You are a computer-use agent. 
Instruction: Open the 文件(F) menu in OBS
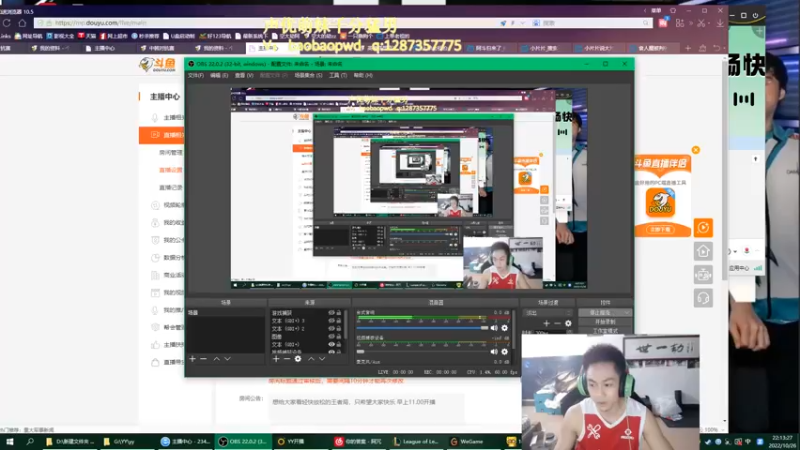[195, 76]
